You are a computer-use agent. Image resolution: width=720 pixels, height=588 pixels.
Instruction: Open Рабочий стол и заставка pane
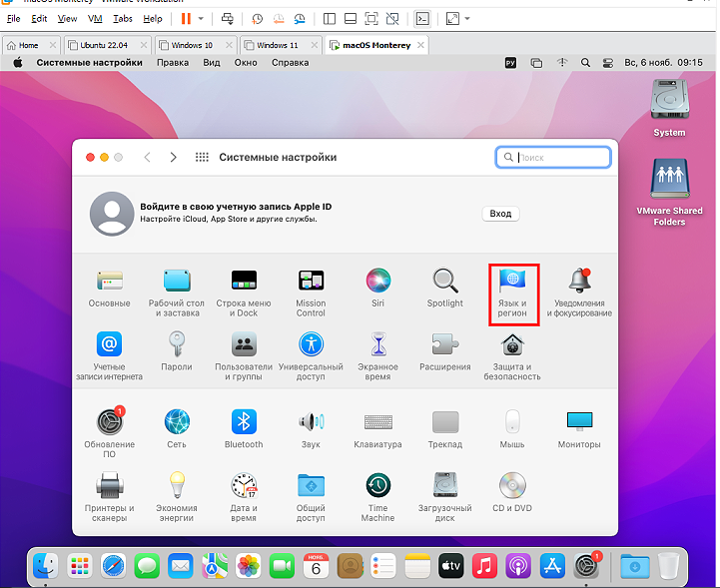pyautogui.click(x=177, y=294)
